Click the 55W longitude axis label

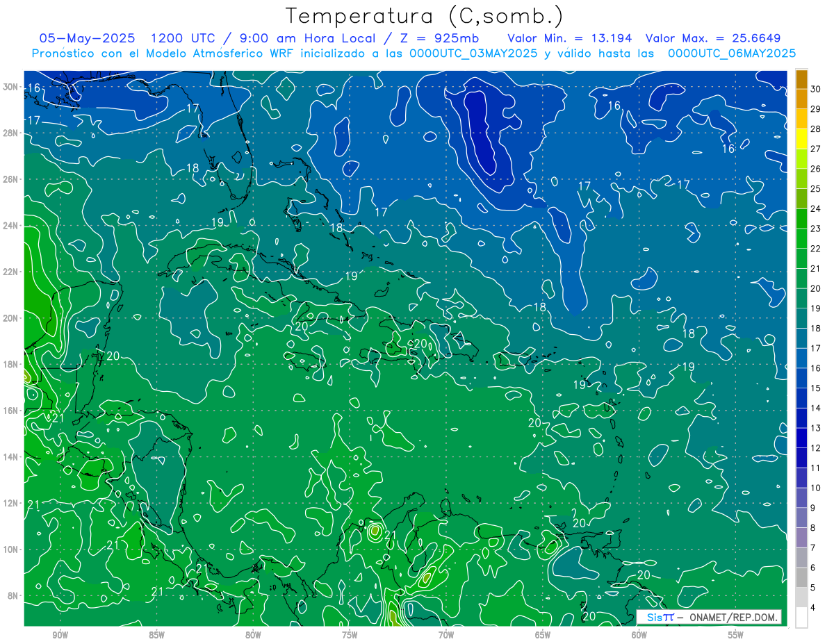(x=736, y=635)
